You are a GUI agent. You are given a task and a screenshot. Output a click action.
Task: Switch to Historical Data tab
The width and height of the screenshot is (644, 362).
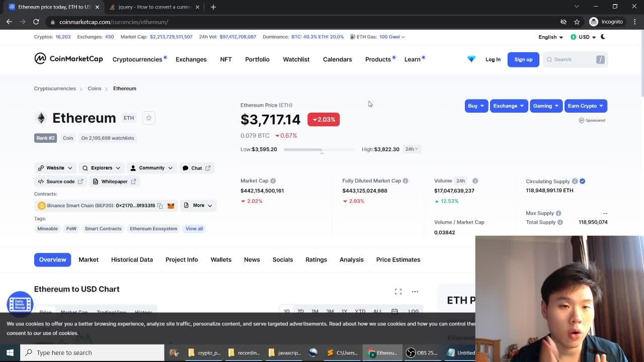pyautogui.click(x=132, y=259)
